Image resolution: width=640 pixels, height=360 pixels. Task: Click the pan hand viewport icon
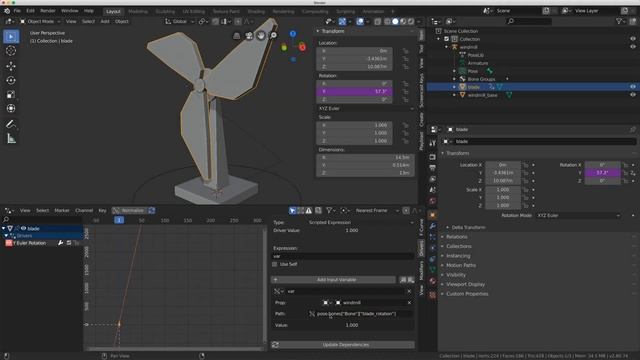261,36
